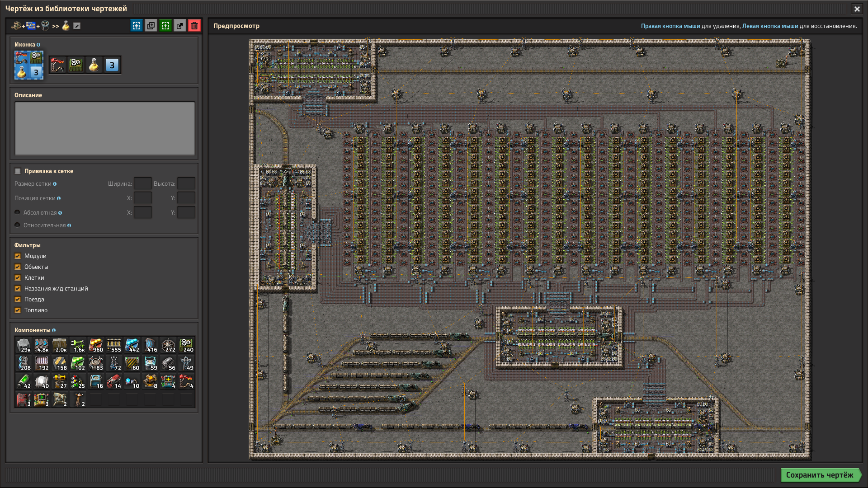Click the efficiency module component showing 102
Viewport: 868px width, 488px height.
pos(78,363)
